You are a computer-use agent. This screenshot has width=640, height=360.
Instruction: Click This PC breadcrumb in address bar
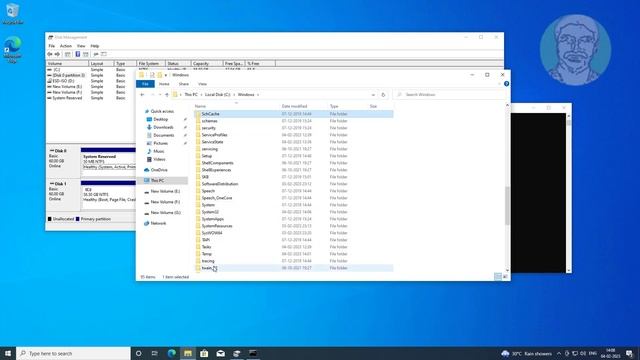click(191, 95)
